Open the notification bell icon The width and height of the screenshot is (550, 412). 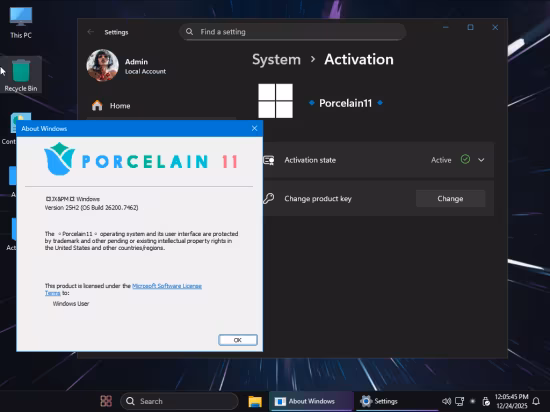536,401
